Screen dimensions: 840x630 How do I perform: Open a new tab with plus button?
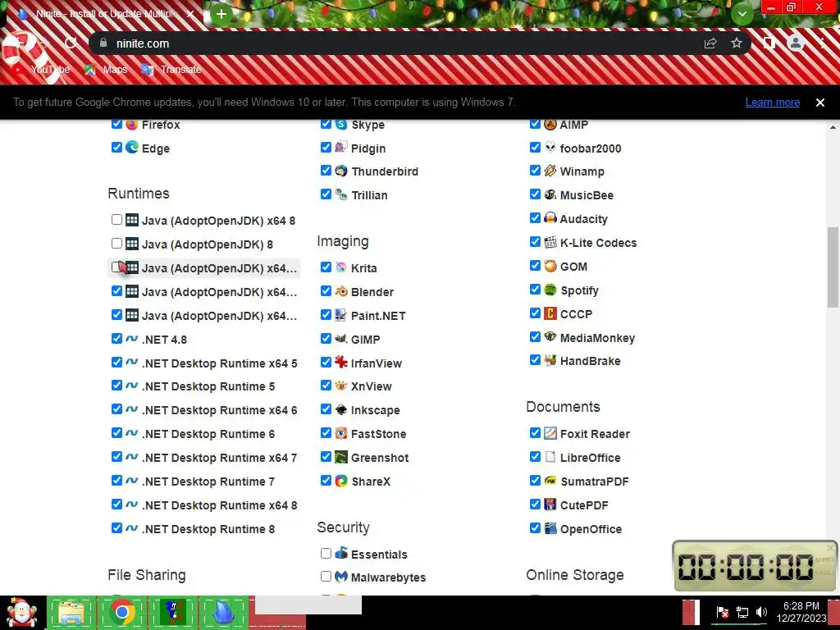pos(221,15)
